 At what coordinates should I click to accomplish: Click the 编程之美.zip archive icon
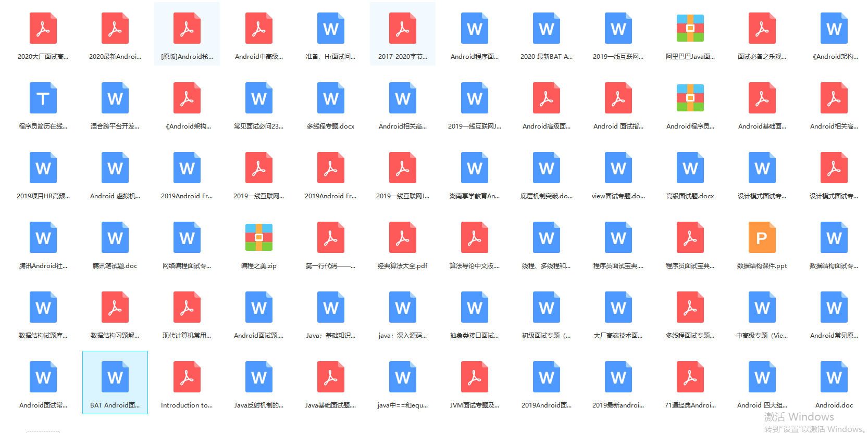click(x=259, y=237)
